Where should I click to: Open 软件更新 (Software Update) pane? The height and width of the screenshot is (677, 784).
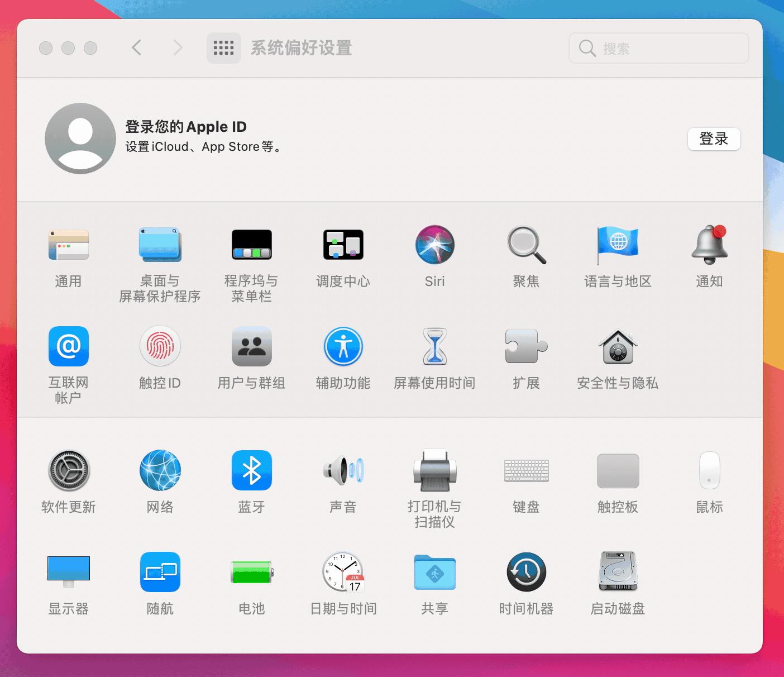pos(68,470)
